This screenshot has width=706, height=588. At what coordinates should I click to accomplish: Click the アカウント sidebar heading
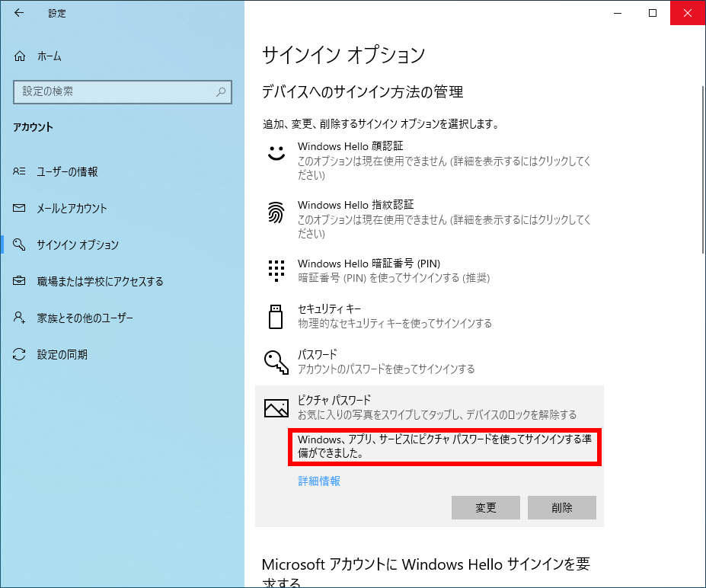33,127
